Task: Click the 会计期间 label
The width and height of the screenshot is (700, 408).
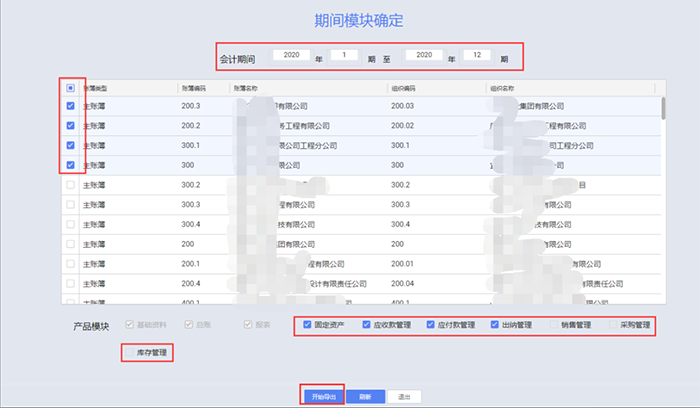Action: pos(237,59)
